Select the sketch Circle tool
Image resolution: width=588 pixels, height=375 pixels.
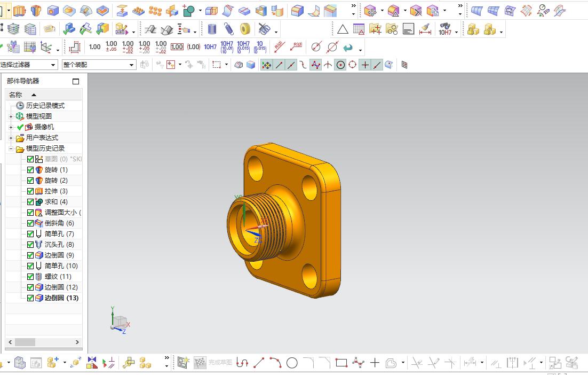tap(292, 363)
